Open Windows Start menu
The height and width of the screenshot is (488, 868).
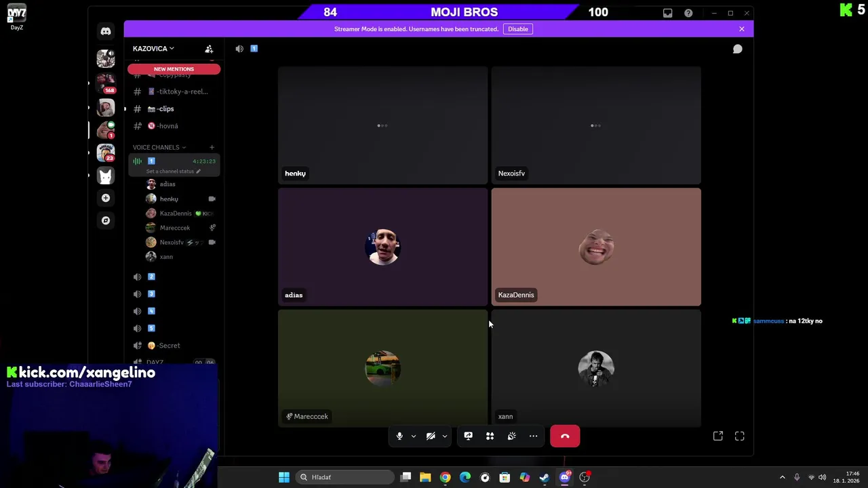coord(284,477)
